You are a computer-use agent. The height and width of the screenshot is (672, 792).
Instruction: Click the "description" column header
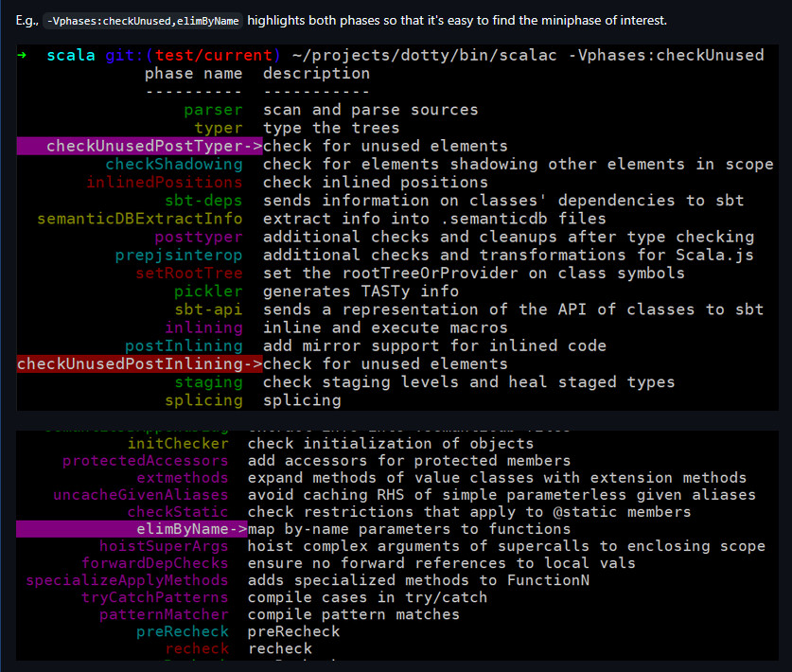click(x=317, y=74)
